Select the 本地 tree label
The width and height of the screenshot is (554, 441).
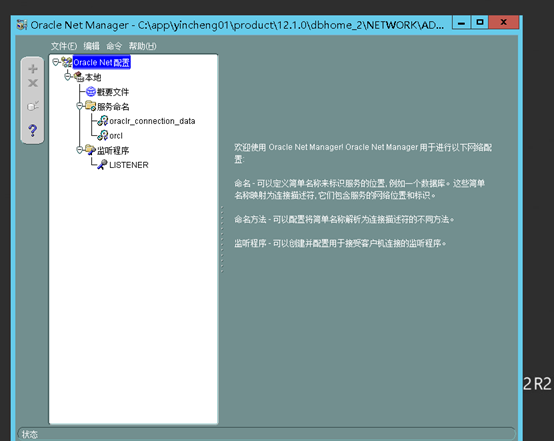click(93, 77)
